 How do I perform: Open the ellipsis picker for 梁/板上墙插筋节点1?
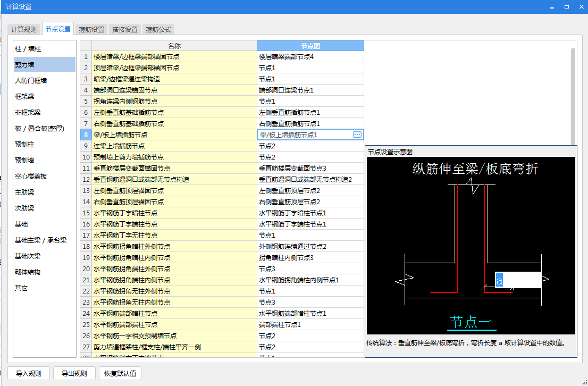coord(357,135)
